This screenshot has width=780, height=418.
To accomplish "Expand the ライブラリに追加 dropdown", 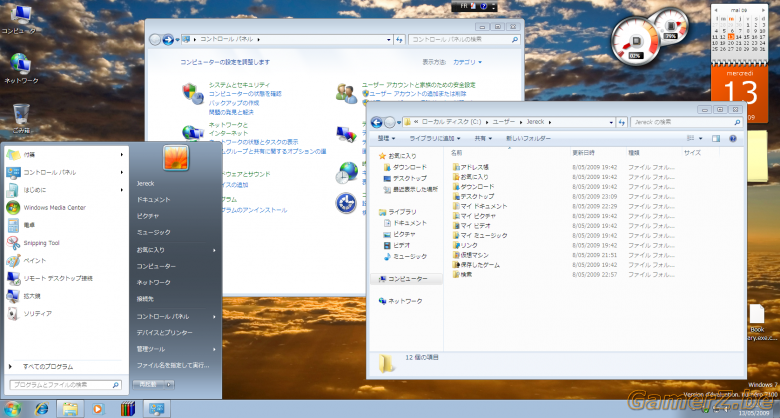I will tap(435, 138).
